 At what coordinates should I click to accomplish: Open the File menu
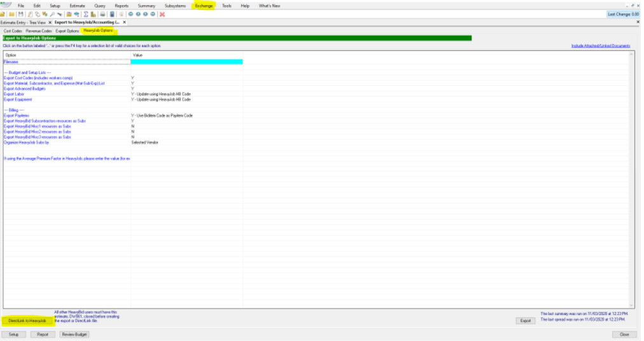pyautogui.click(x=21, y=6)
